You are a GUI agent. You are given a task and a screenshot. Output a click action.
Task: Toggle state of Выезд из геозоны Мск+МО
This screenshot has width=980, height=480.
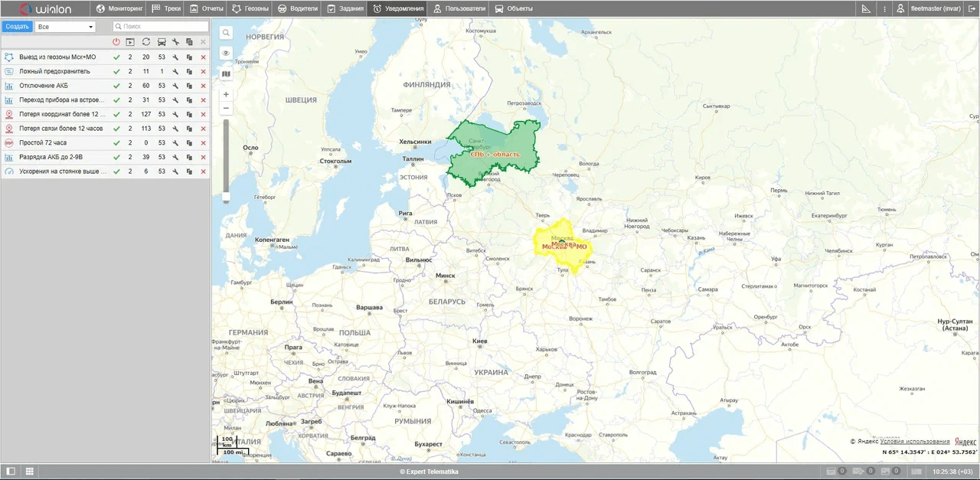pos(116,57)
